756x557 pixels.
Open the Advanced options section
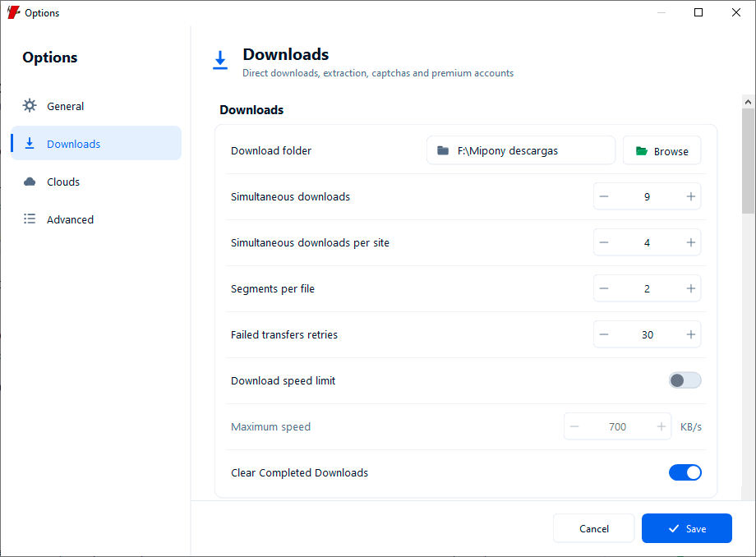96,219
